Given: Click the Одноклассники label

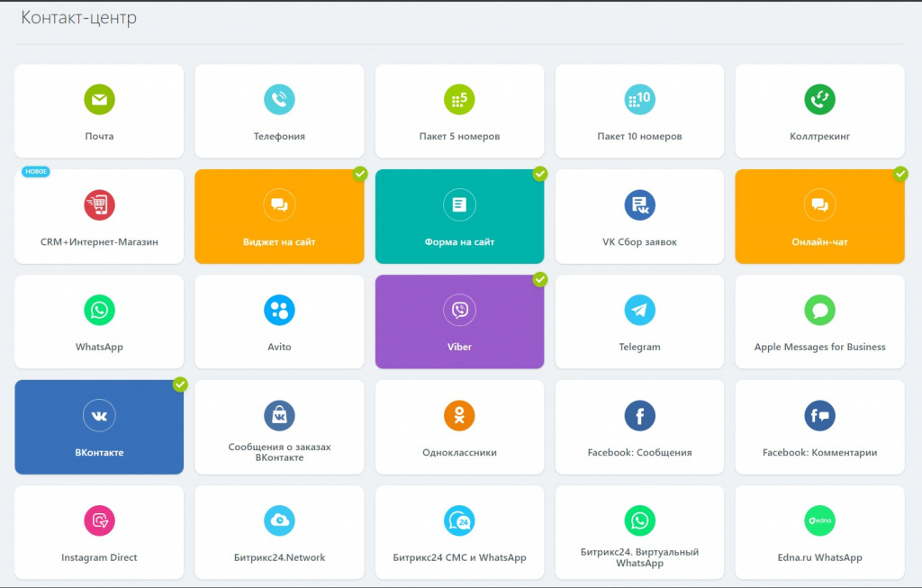Looking at the screenshot, I should click(459, 453).
